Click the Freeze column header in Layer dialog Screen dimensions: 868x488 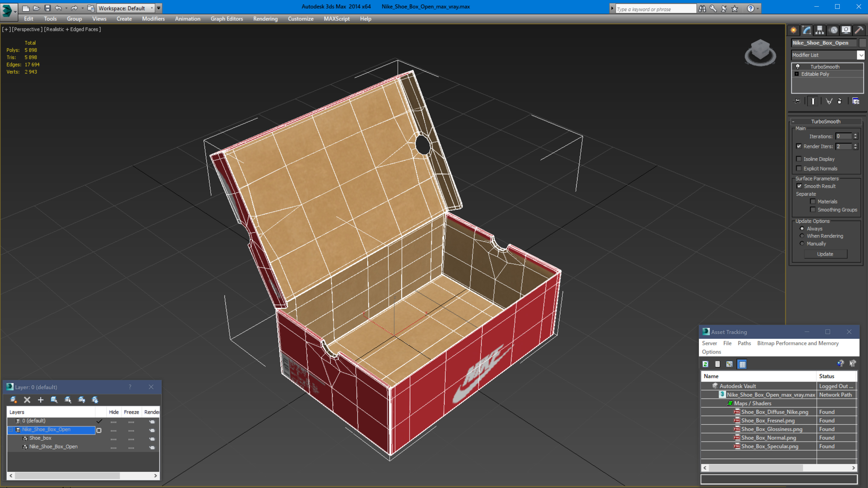coord(131,412)
